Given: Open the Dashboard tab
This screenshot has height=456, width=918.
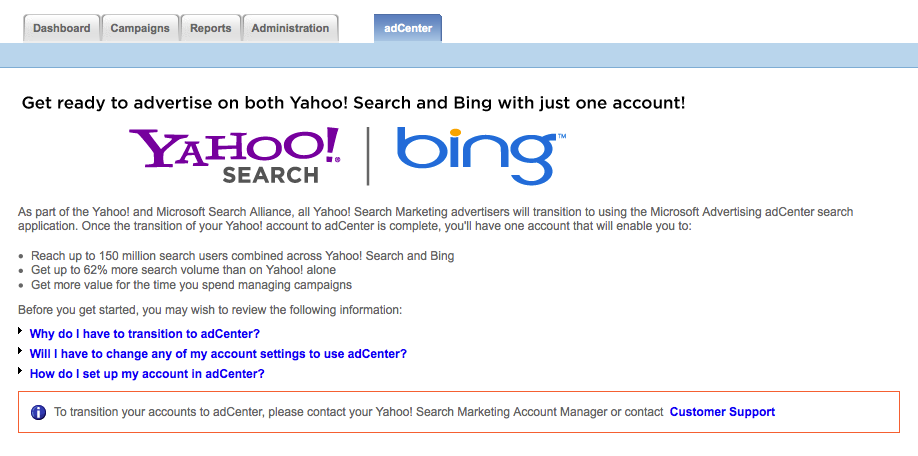Looking at the screenshot, I should pos(61,28).
